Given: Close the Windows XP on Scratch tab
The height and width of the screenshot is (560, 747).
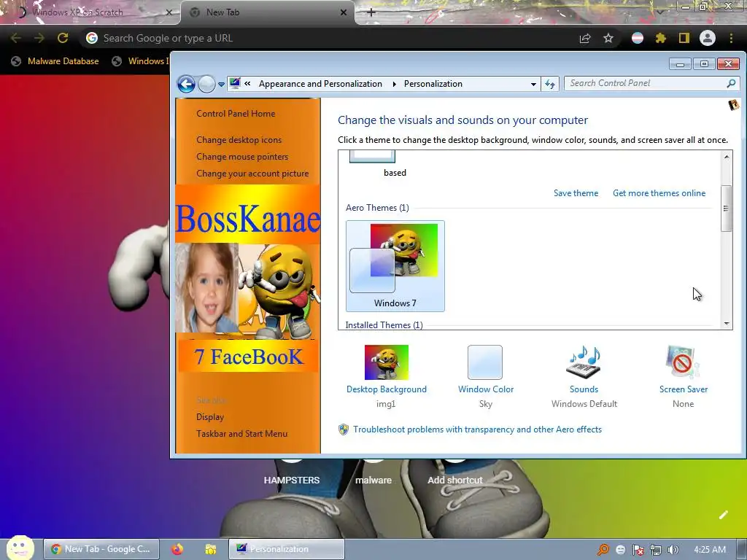Looking at the screenshot, I should coord(169,12).
